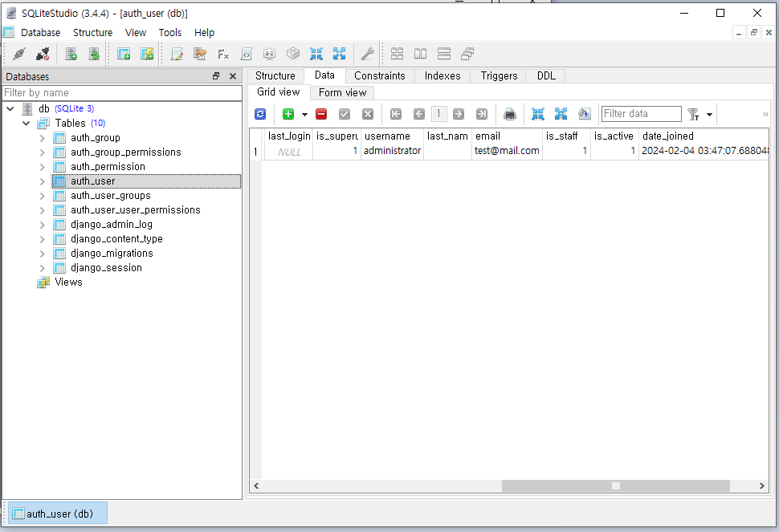Expand the django_session table node
Screen dimensions: 779x532
tap(43, 268)
